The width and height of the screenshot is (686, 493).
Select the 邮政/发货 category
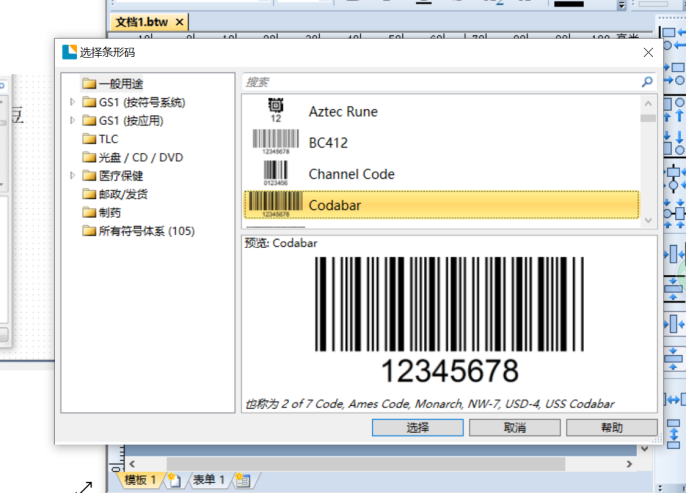point(123,194)
